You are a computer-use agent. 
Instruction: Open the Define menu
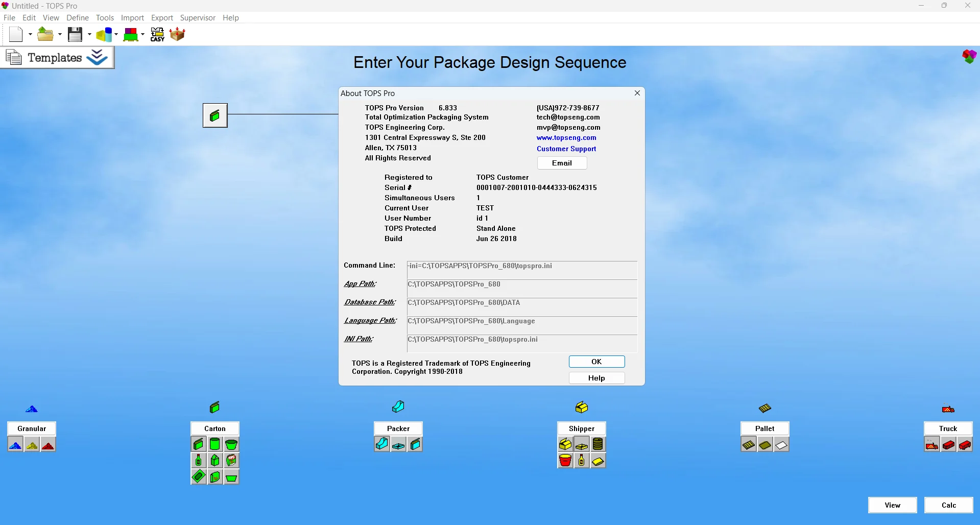point(78,17)
